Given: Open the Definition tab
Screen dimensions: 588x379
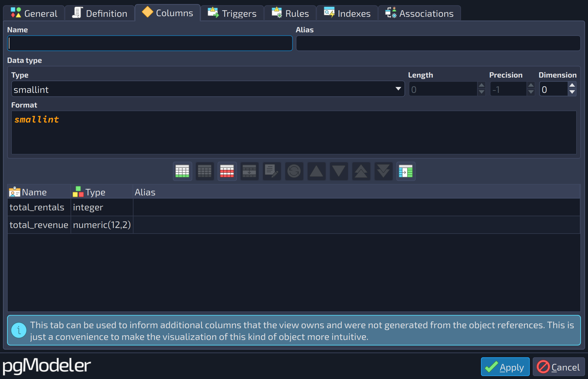Looking at the screenshot, I should click(x=100, y=14).
